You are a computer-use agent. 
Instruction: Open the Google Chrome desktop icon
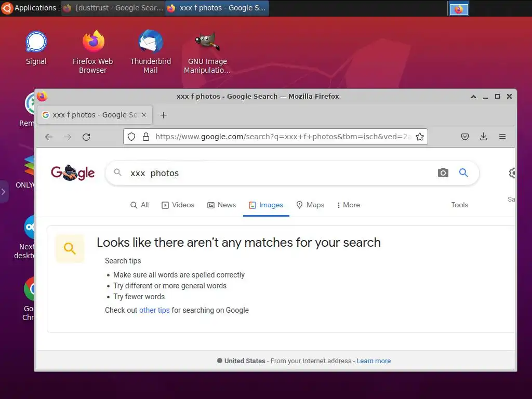[29, 299]
